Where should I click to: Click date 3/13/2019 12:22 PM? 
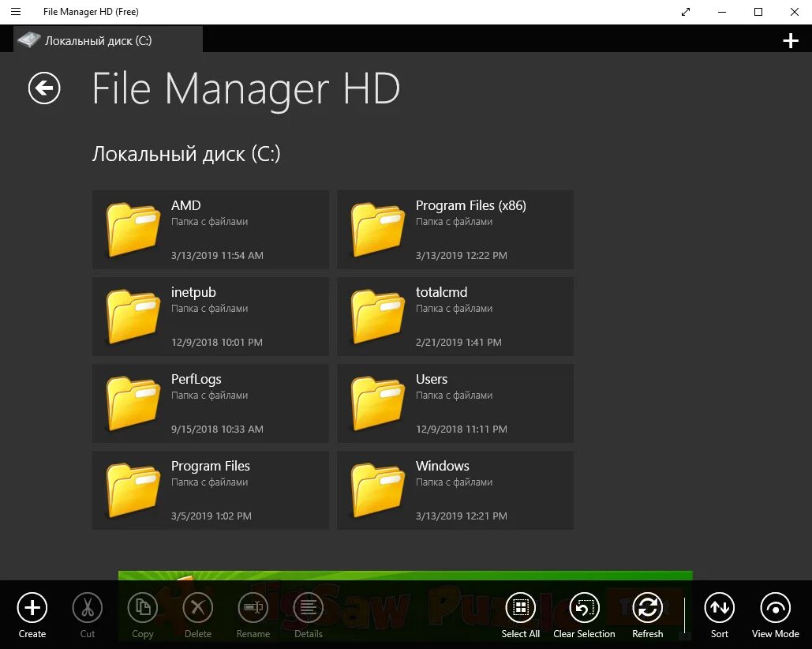click(462, 255)
